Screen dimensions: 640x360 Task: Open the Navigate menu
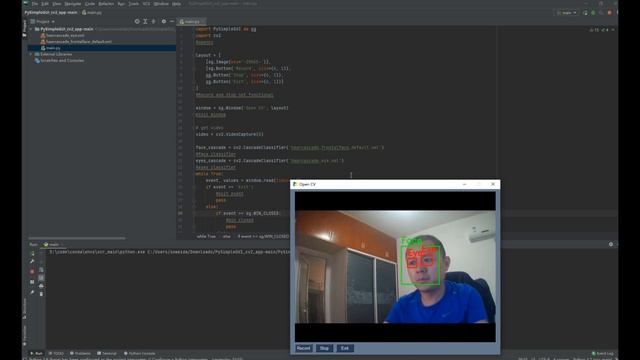click(73, 4)
